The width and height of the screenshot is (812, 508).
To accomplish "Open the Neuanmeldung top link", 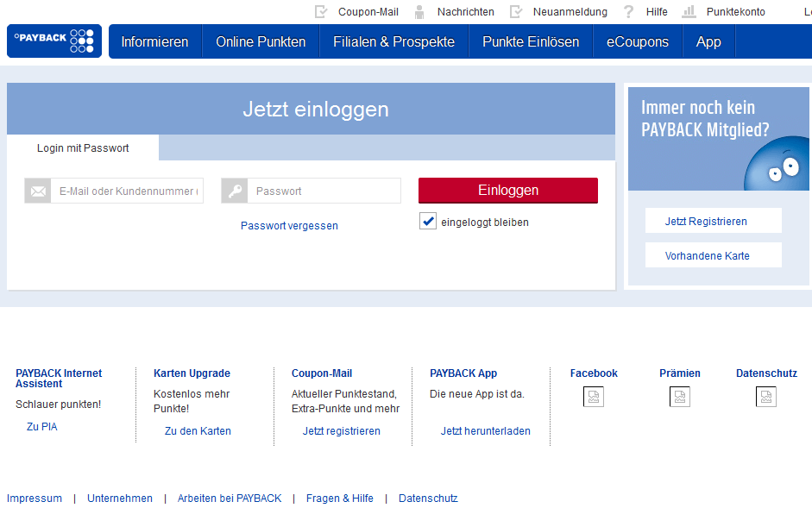I will coord(570,12).
